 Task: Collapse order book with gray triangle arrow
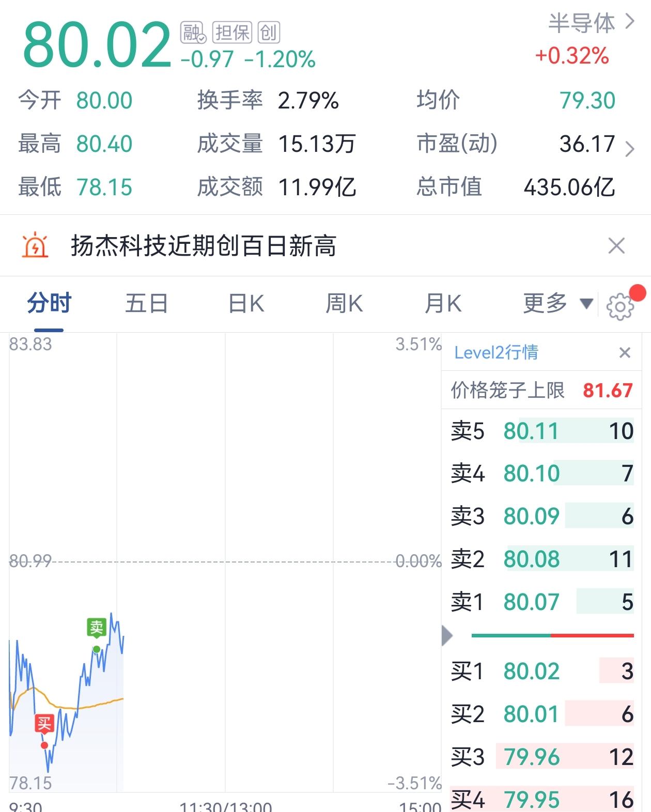(x=447, y=635)
